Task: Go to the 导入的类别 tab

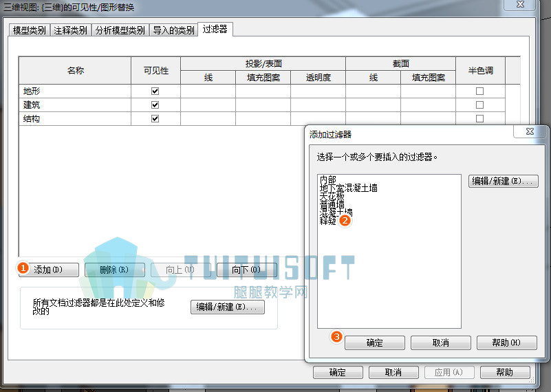Action: click(x=173, y=30)
